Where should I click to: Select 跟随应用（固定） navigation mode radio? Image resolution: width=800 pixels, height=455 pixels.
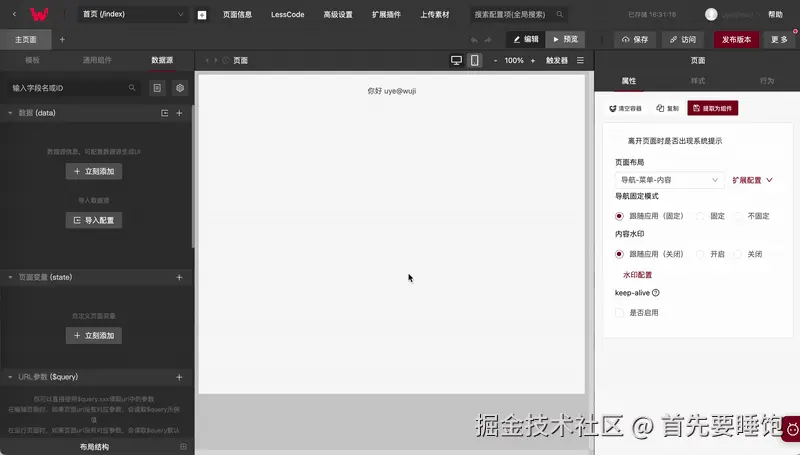619,216
